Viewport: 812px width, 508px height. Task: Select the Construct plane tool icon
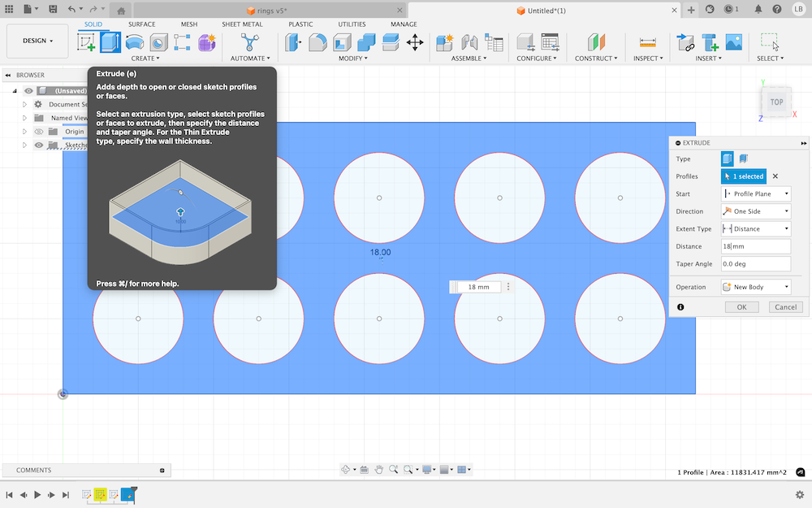tap(596, 42)
